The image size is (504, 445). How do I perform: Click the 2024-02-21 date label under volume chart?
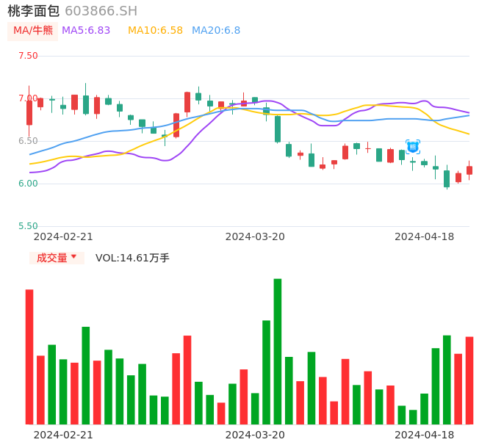[63, 435]
